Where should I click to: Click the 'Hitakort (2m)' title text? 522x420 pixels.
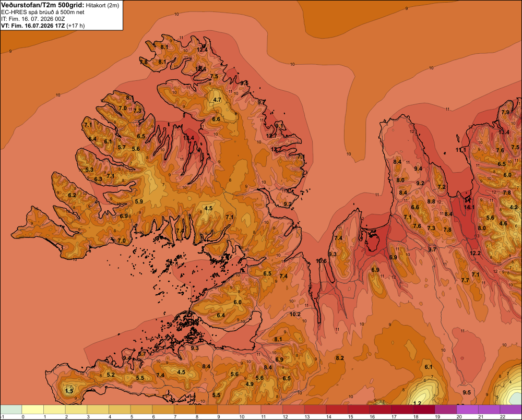102,5
